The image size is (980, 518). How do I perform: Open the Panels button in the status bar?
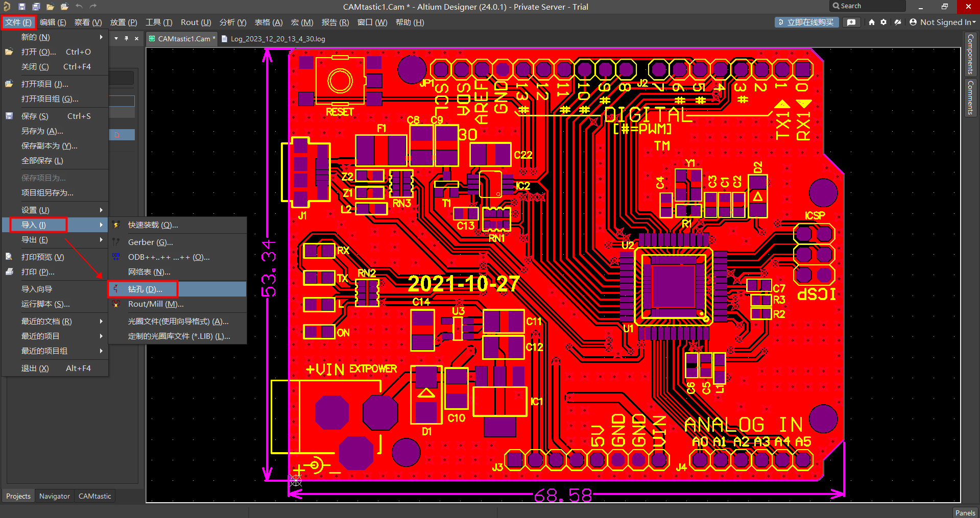[965, 513]
